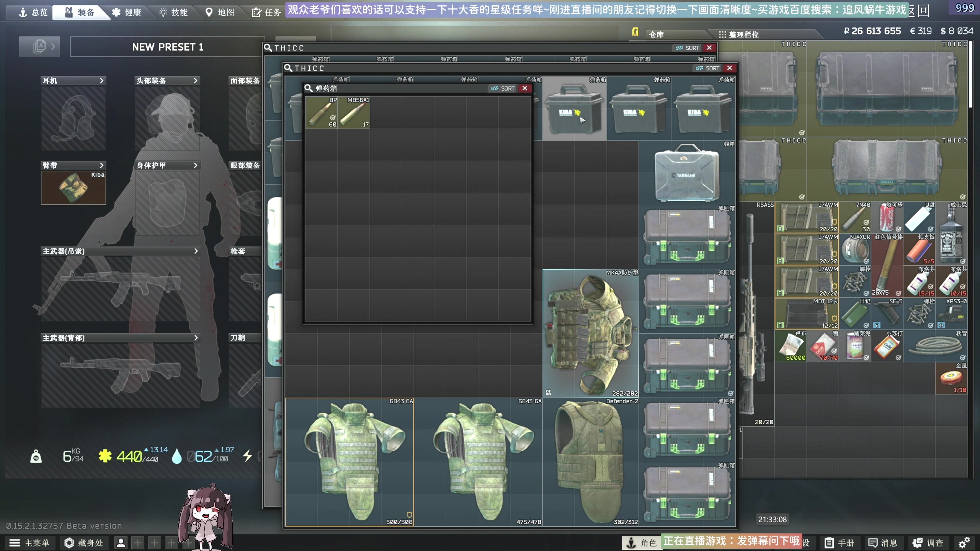The height and width of the screenshot is (551, 980).
Task: Open the 钱箱 TARBANK money case
Action: tap(687, 173)
